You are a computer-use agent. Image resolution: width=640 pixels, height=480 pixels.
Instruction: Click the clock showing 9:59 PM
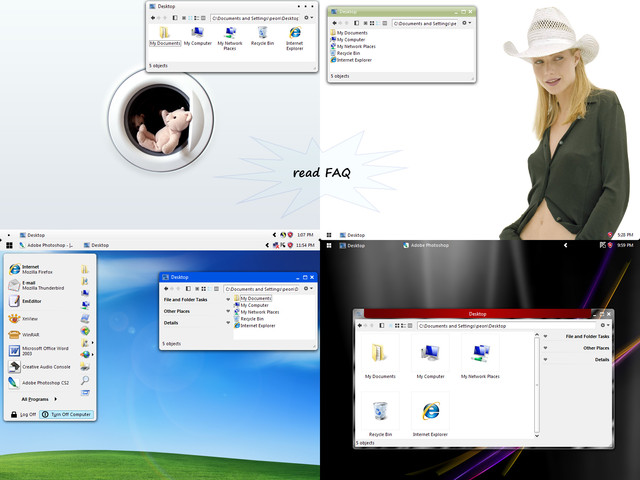coord(625,245)
